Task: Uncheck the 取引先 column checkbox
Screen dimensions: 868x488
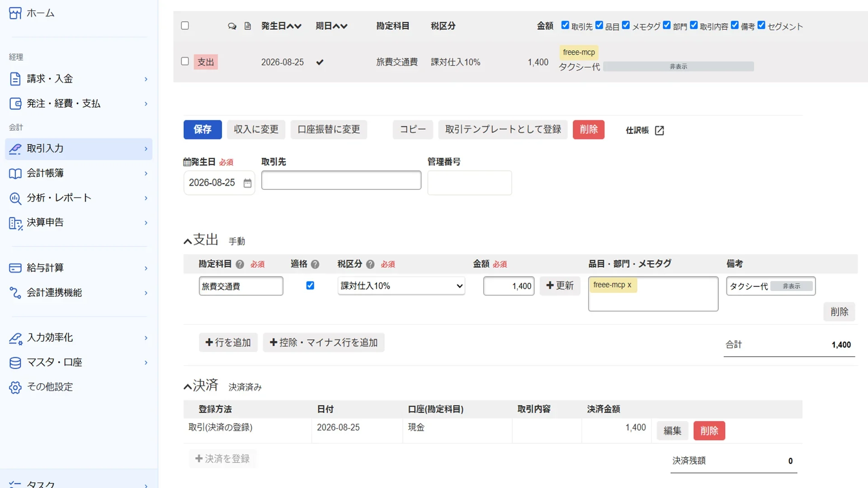Action: (565, 25)
